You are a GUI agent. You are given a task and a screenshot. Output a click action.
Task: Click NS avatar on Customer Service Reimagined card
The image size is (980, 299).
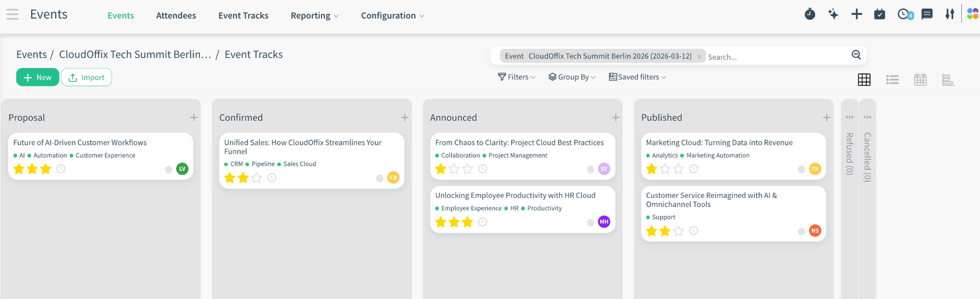(x=815, y=230)
